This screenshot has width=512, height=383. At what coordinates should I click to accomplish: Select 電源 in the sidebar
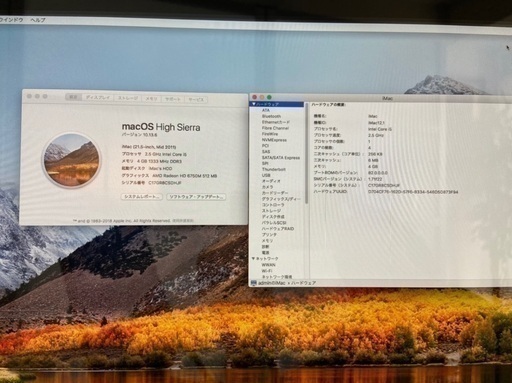(x=265, y=253)
